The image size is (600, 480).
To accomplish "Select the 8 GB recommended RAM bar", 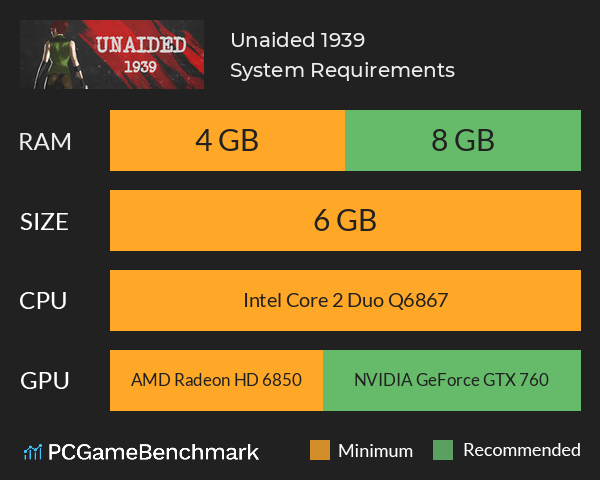I will (x=463, y=140).
